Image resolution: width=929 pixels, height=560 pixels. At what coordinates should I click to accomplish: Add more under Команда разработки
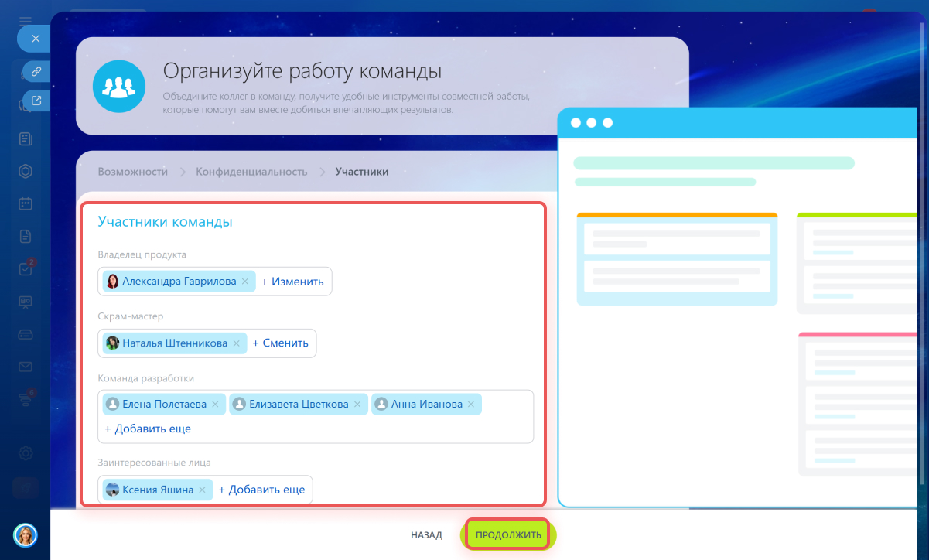coord(148,429)
